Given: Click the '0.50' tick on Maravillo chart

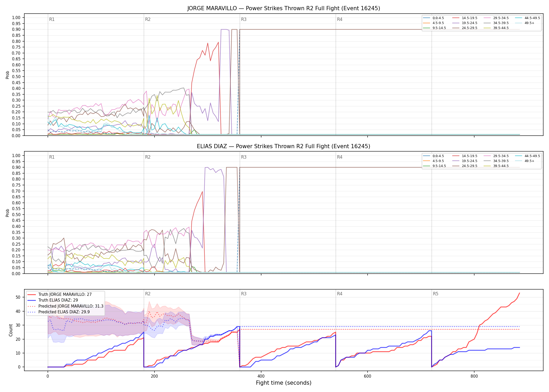Looking at the screenshot, I should (16, 77).
